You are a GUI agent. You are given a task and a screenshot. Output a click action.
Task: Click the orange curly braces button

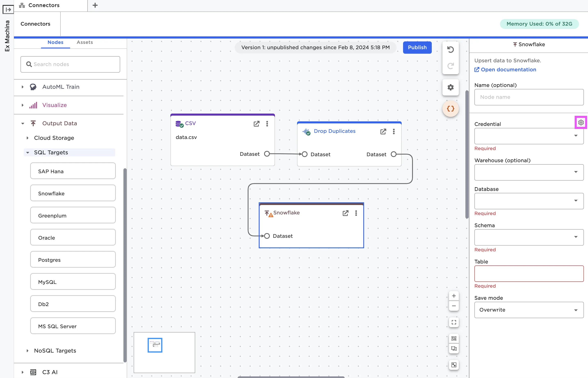pos(450,108)
